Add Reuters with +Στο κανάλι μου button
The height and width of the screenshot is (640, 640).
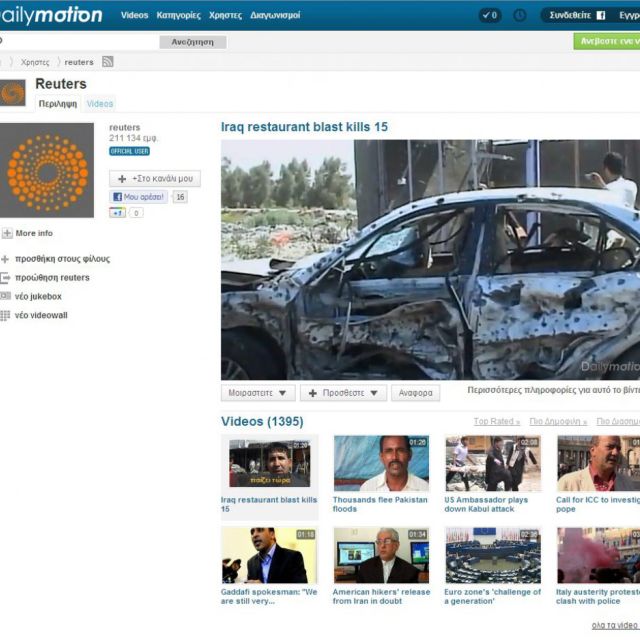tap(155, 179)
